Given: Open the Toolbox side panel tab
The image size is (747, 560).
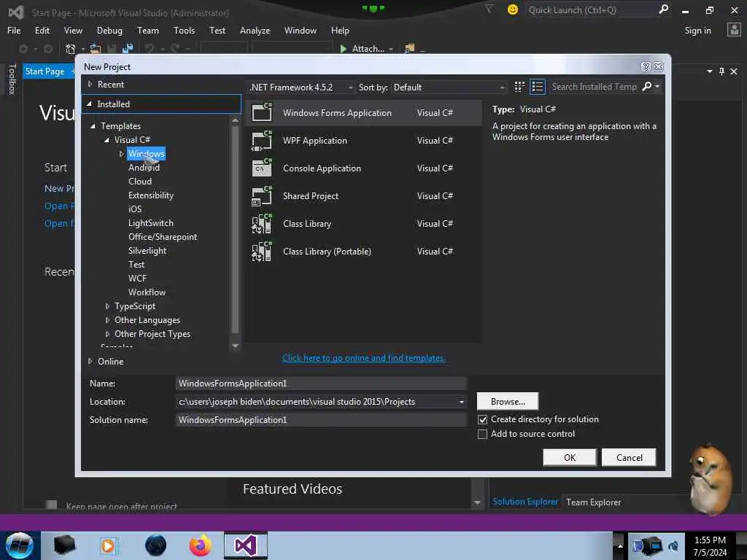Looking at the screenshot, I should (12, 79).
